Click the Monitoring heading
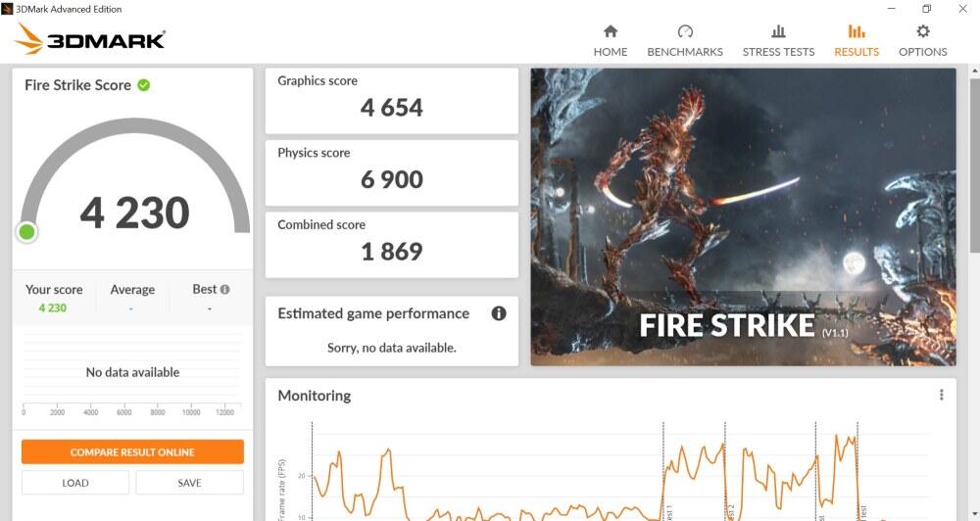Viewport: 980px width, 521px height. tap(315, 396)
